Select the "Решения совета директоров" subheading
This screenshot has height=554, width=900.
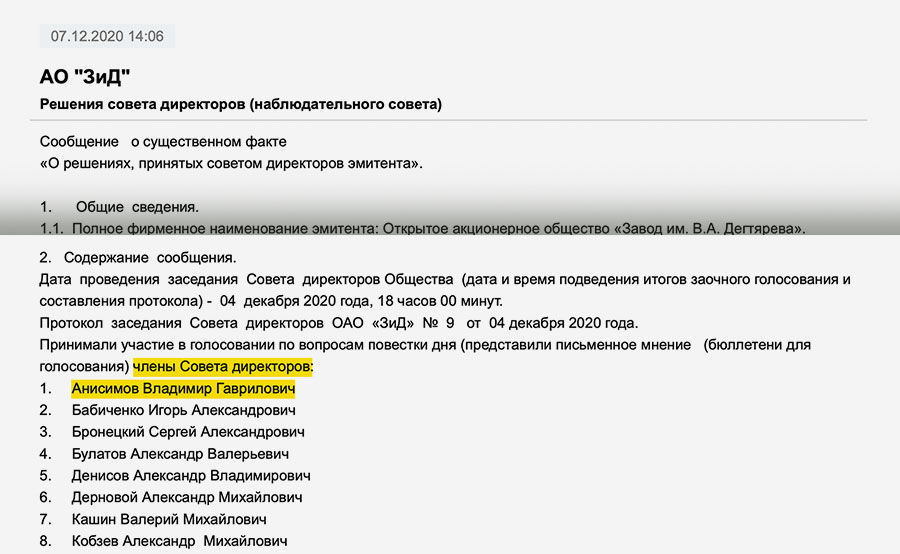[x=240, y=104]
